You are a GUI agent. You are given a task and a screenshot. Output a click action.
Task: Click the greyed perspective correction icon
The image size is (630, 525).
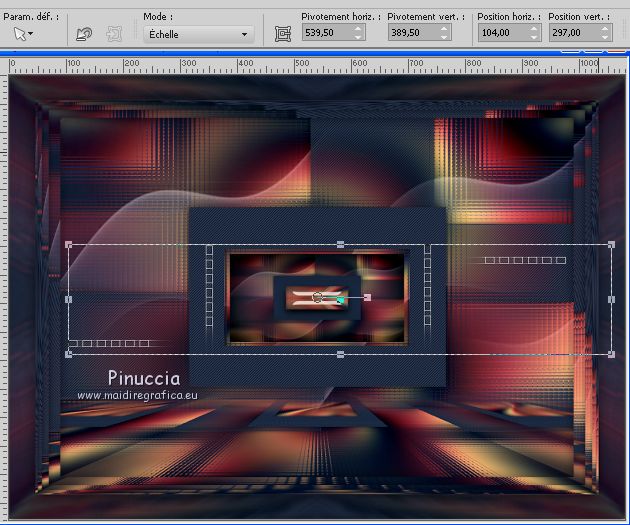(x=113, y=34)
